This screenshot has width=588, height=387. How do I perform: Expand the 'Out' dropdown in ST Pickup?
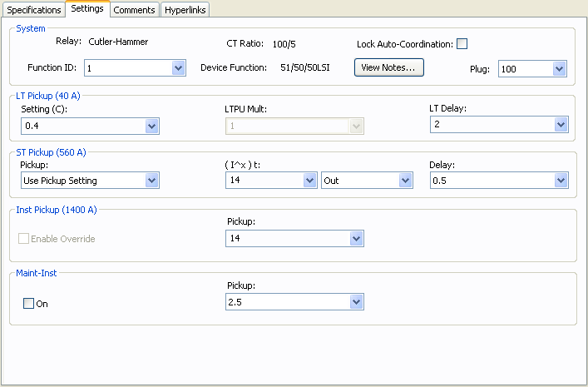(x=405, y=181)
